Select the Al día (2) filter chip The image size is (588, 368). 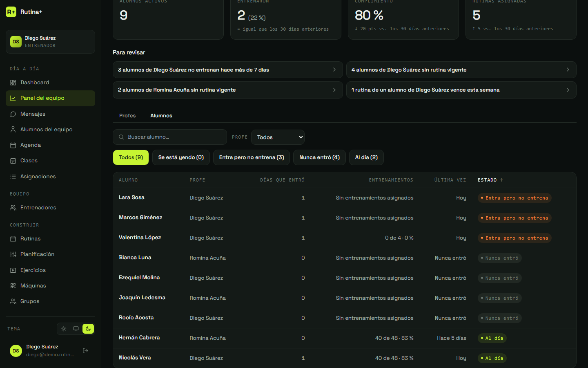click(366, 157)
